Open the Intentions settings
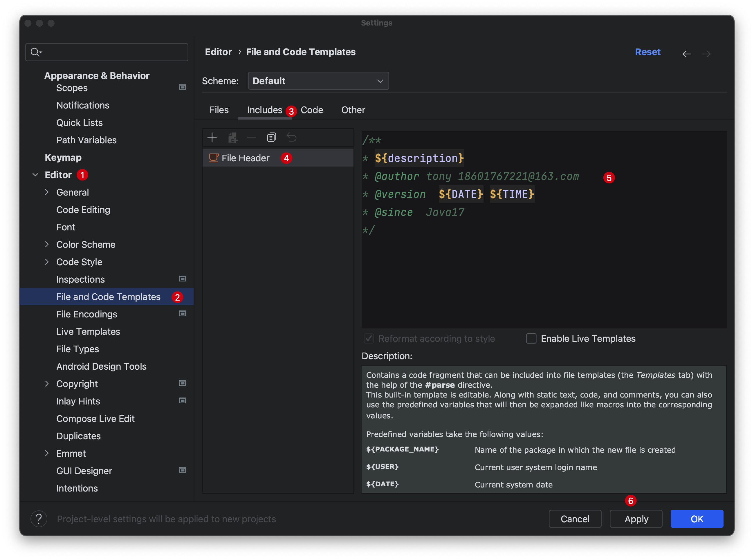The image size is (754, 560). [77, 488]
